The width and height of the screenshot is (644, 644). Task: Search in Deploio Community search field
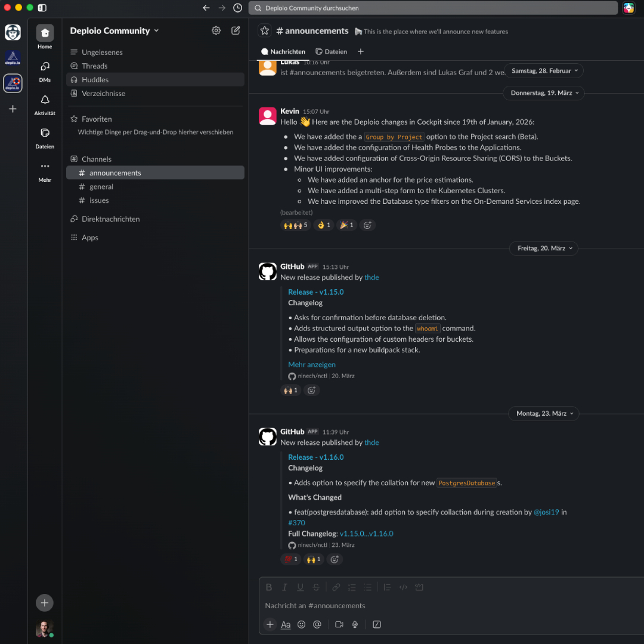point(433,8)
